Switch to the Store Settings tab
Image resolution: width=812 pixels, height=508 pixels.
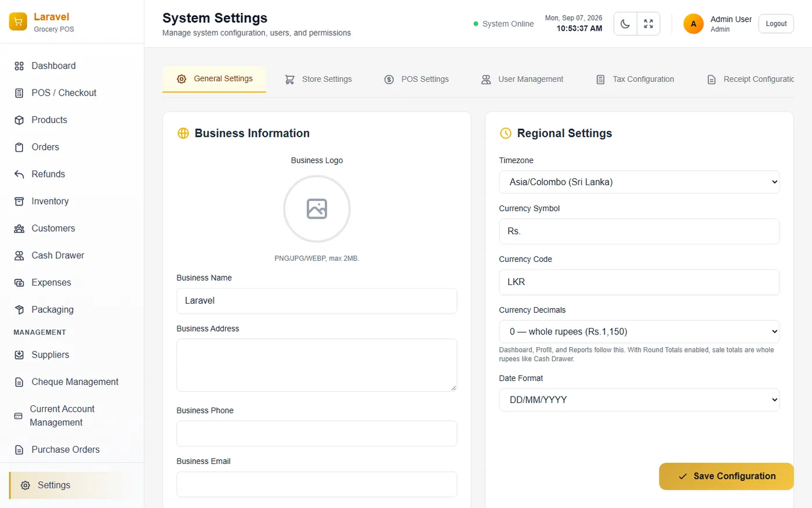[x=318, y=80]
